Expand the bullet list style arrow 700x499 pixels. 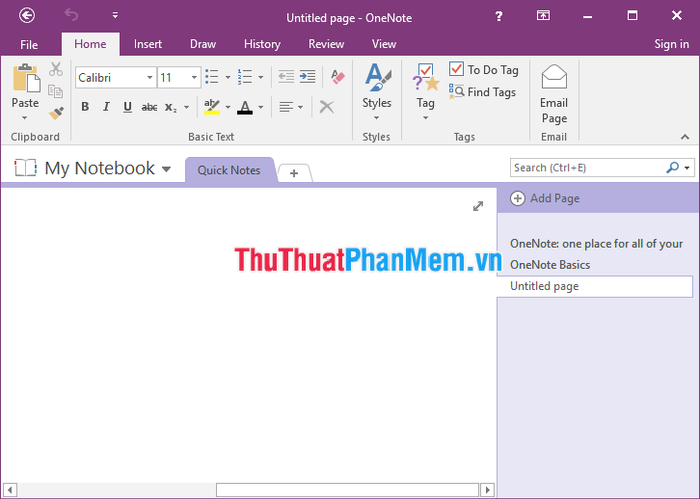[x=228, y=77]
